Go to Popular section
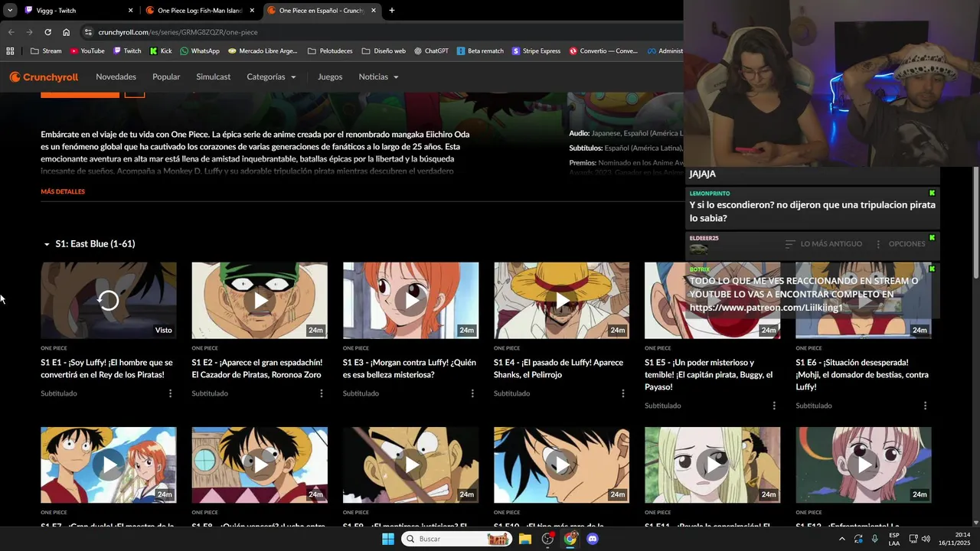The height and width of the screenshot is (551, 980). click(x=166, y=77)
